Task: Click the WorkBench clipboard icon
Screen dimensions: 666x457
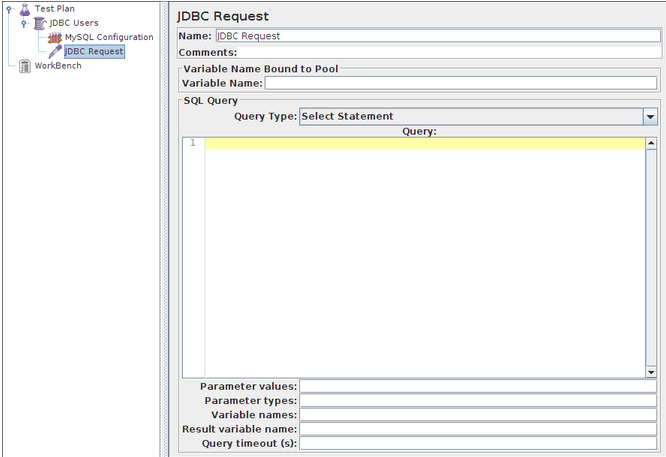Action: click(x=25, y=66)
